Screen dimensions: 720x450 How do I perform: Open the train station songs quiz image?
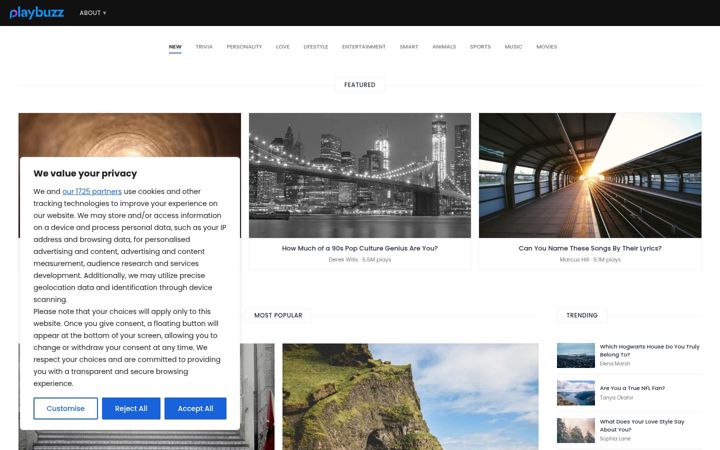[x=590, y=175]
